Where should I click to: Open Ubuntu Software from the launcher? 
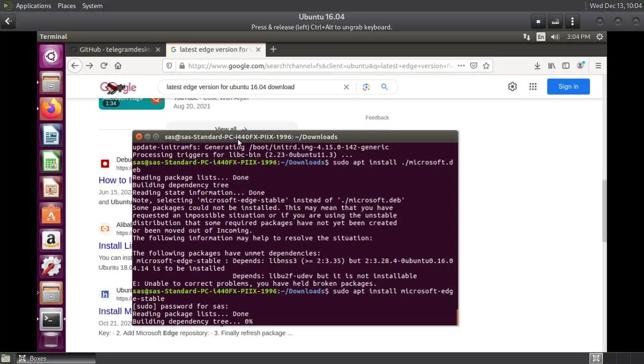tap(51, 215)
